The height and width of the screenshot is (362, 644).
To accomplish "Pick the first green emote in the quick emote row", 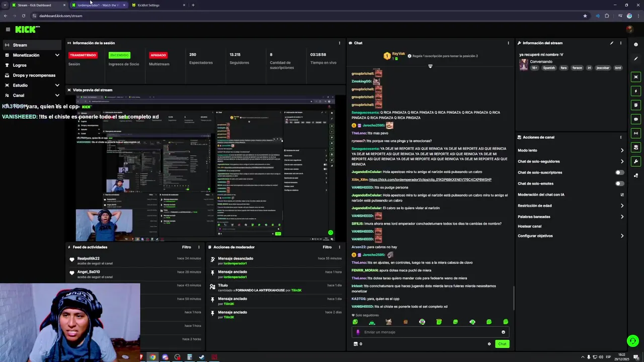I will pyautogui.click(x=355, y=322).
